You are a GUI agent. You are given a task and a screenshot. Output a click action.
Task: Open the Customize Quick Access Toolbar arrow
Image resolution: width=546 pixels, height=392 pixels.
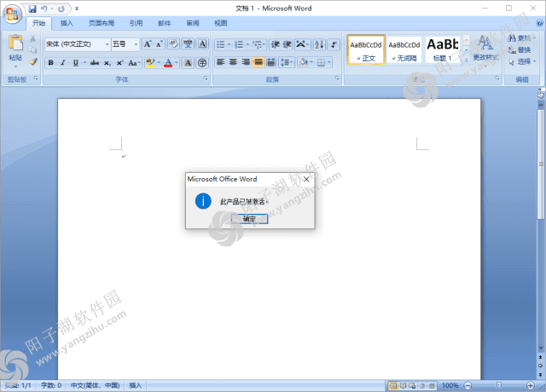(x=77, y=9)
